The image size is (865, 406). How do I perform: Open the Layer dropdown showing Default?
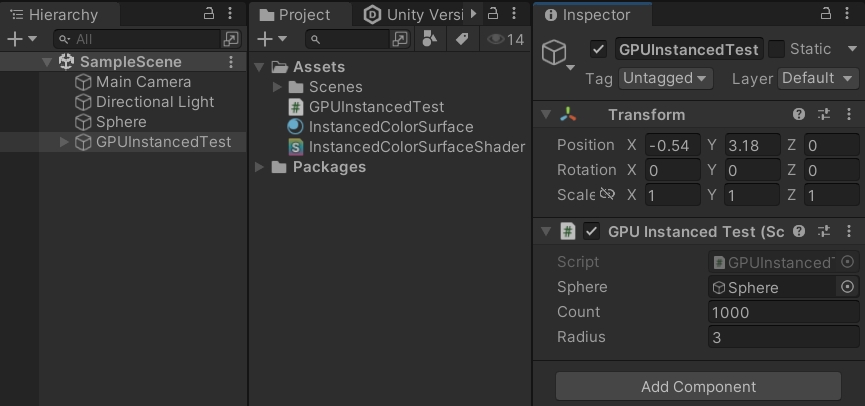pos(818,78)
